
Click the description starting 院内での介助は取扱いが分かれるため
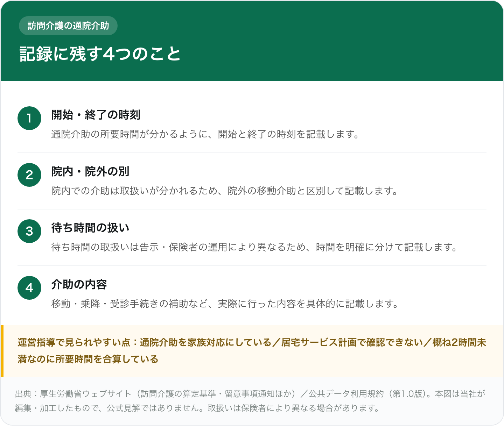(225, 191)
